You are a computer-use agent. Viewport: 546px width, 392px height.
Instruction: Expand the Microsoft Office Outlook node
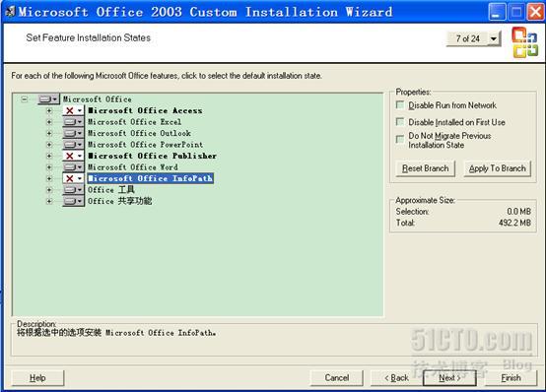49,133
